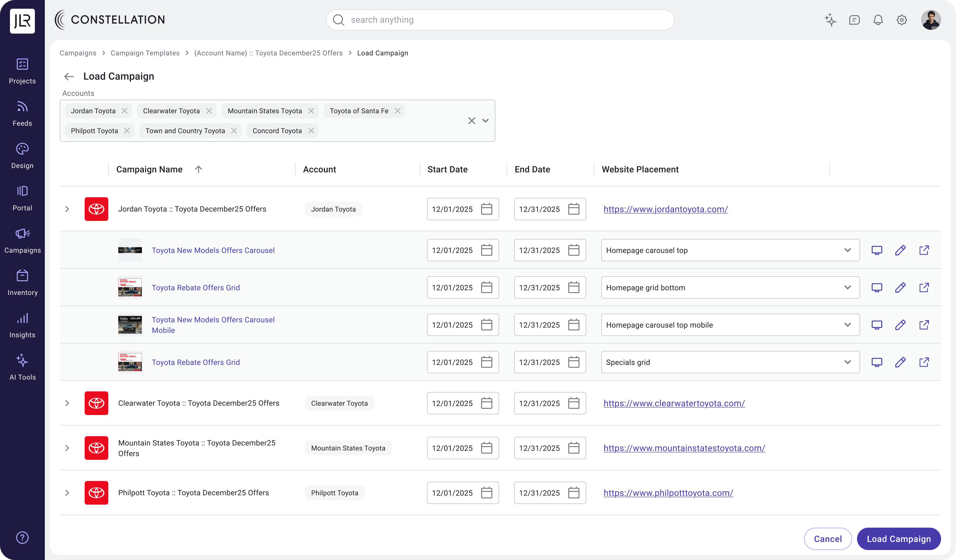Open the Insights section in sidebar
The image size is (956, 560).
tap(22, 325)
